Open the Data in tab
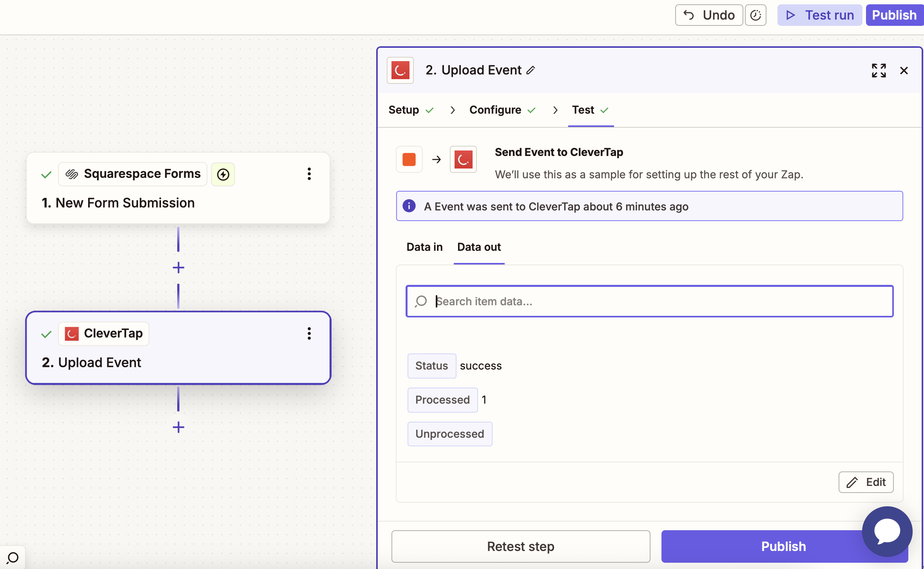Image resolution: width=924 pixels, height=569 pixels. 424,247
